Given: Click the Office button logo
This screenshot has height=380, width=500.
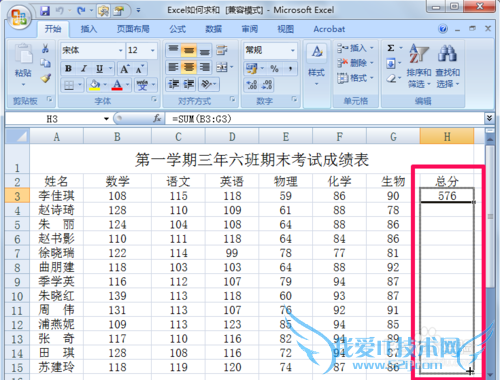Looking at the screenshot, I should (19, 16).
